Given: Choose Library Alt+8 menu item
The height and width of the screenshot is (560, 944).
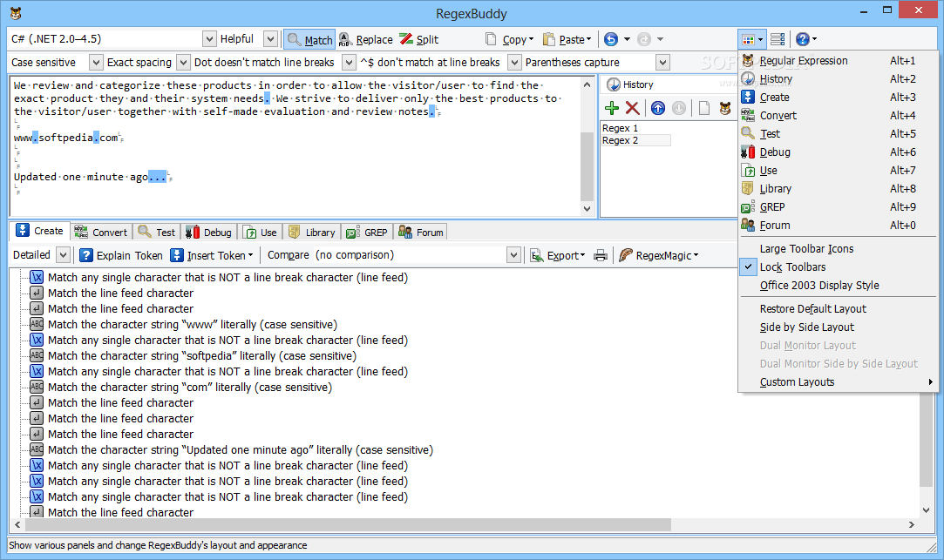Looking at the screenshot, I should coord(838,189).
